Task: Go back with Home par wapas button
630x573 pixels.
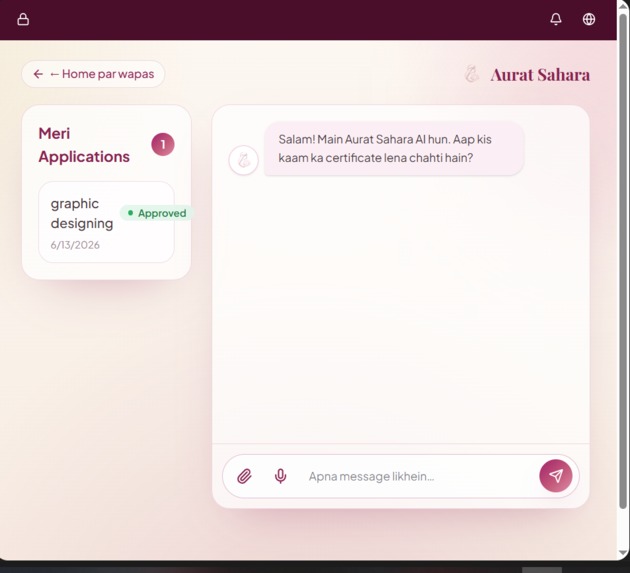Action: pyautogui.click(x=93, y=74)
